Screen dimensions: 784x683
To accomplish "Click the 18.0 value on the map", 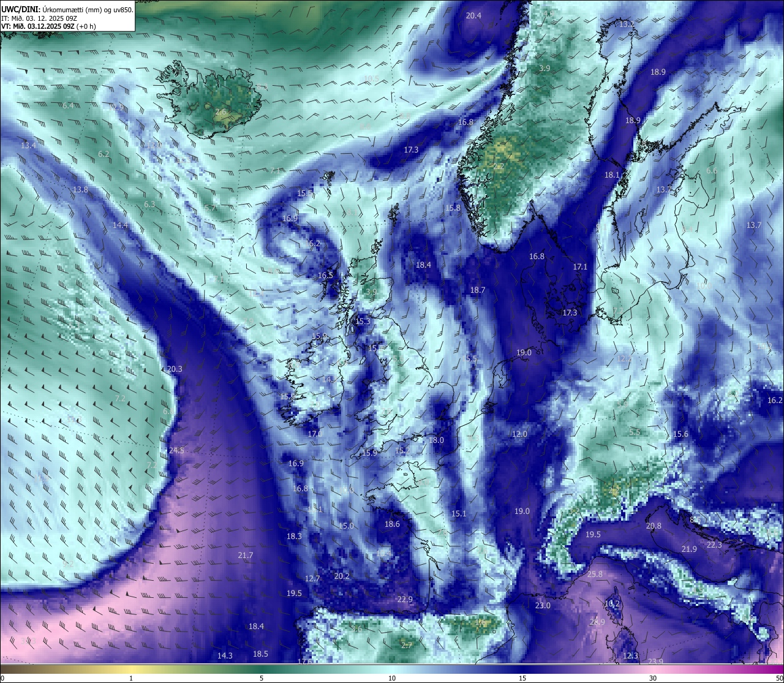I will pyautogui.click(x=436, y=440).
